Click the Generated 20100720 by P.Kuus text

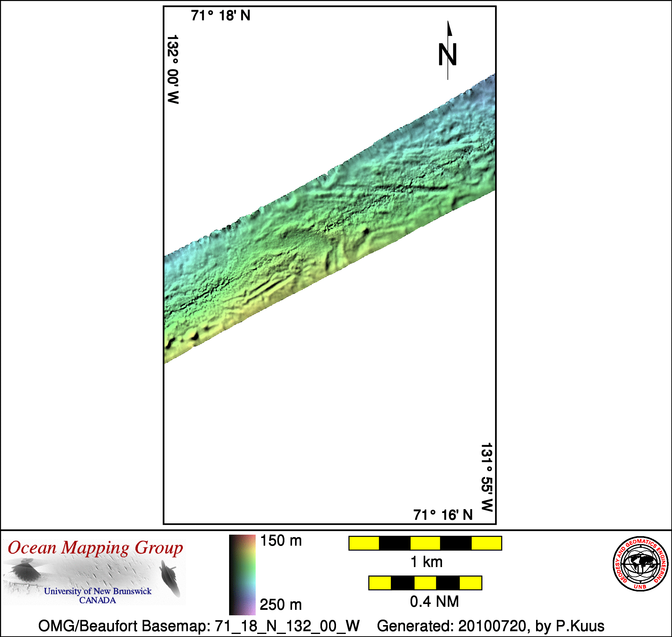pyautogui.click(x=491, y=626)
